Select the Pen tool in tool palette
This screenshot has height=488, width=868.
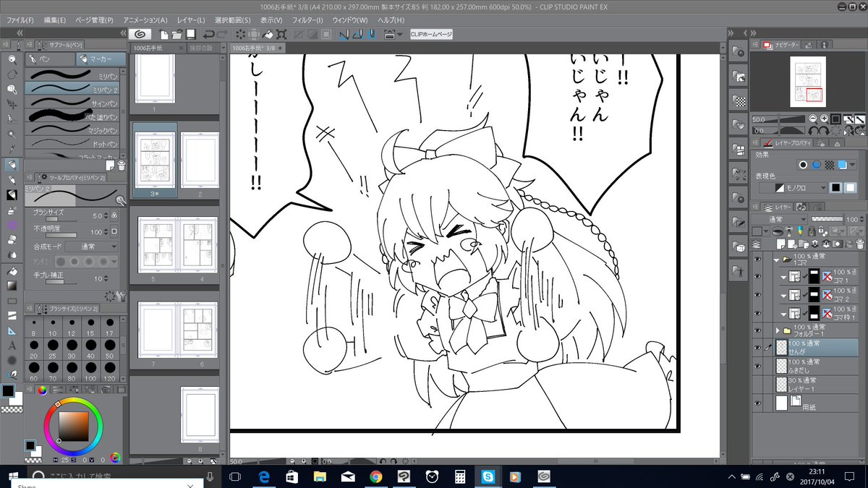tap(12, 165)
